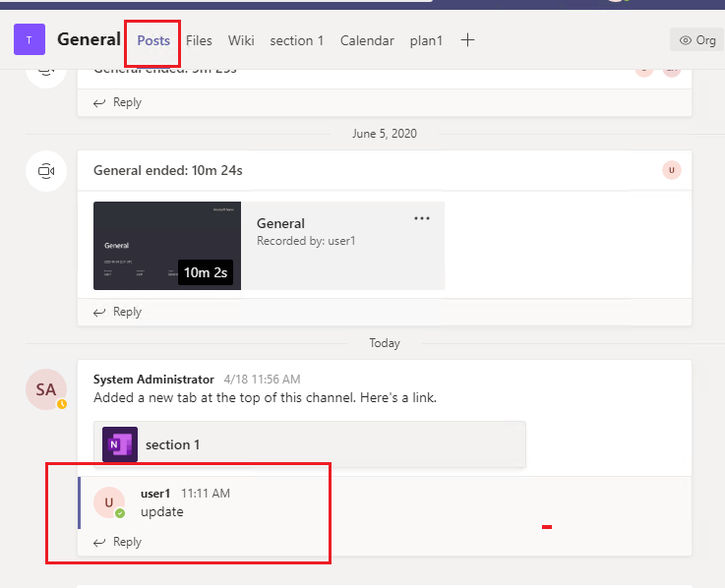Click 'Recorded by: user1' text
This screenshot has height=588, width=725.
pos(306,241)
